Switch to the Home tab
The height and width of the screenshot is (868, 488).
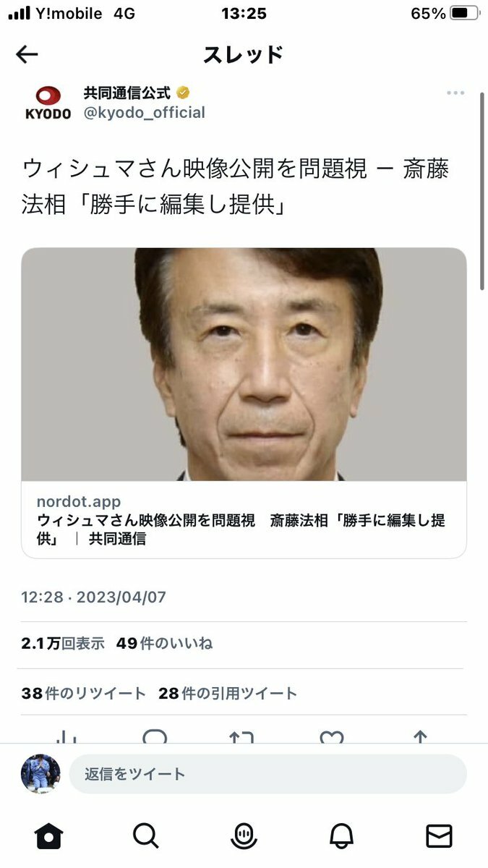pos(48,835)
